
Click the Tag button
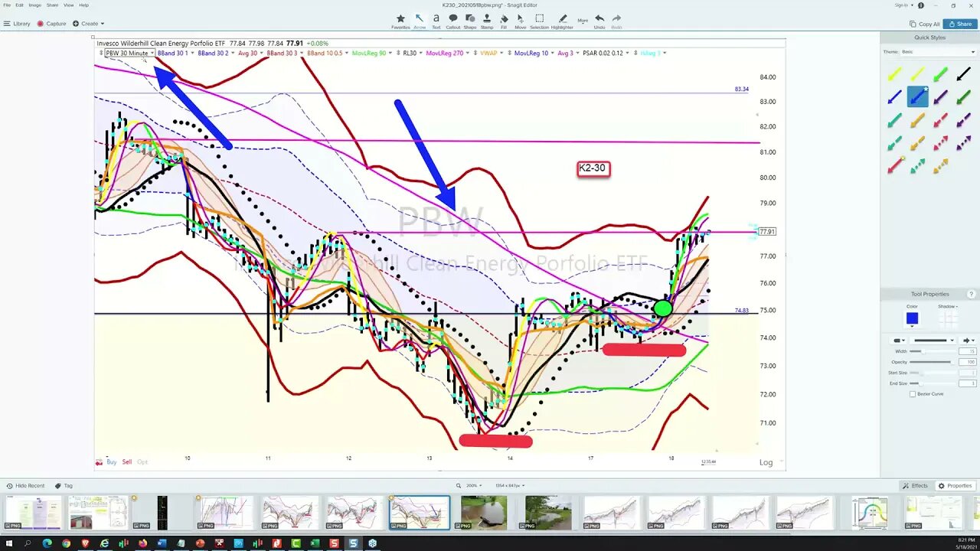point(64,485)
